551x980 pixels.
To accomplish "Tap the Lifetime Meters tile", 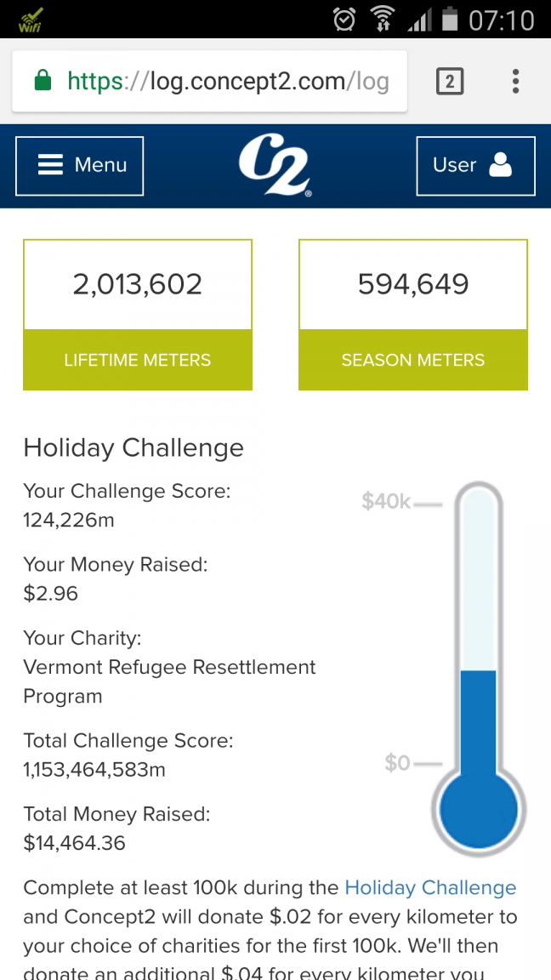I will tap(138, 315).
